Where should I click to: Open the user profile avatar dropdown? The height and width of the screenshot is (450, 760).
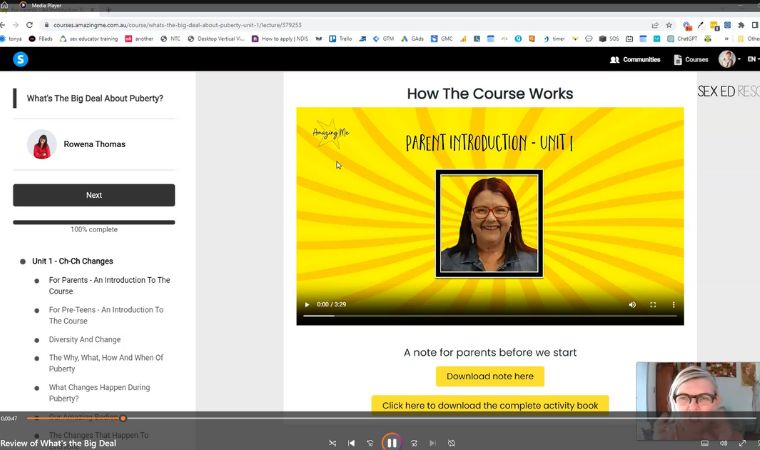click(x=729, y=59)
